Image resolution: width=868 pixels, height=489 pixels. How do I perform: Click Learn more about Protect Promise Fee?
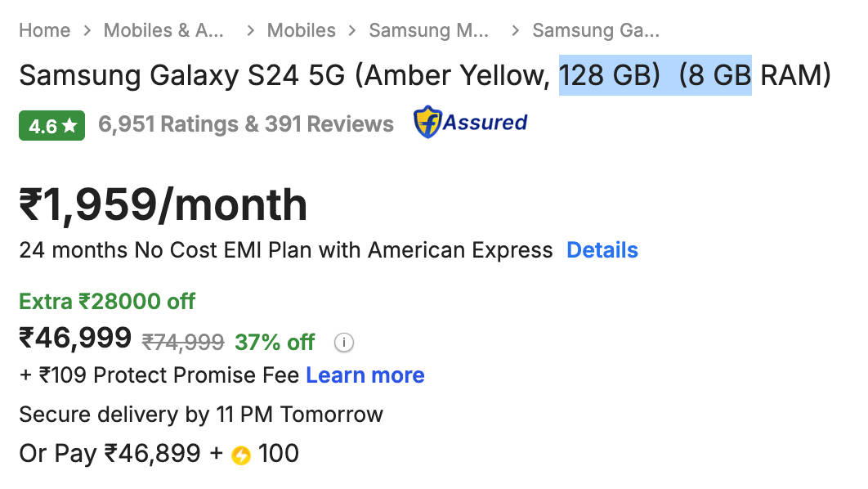click(365, 375)
